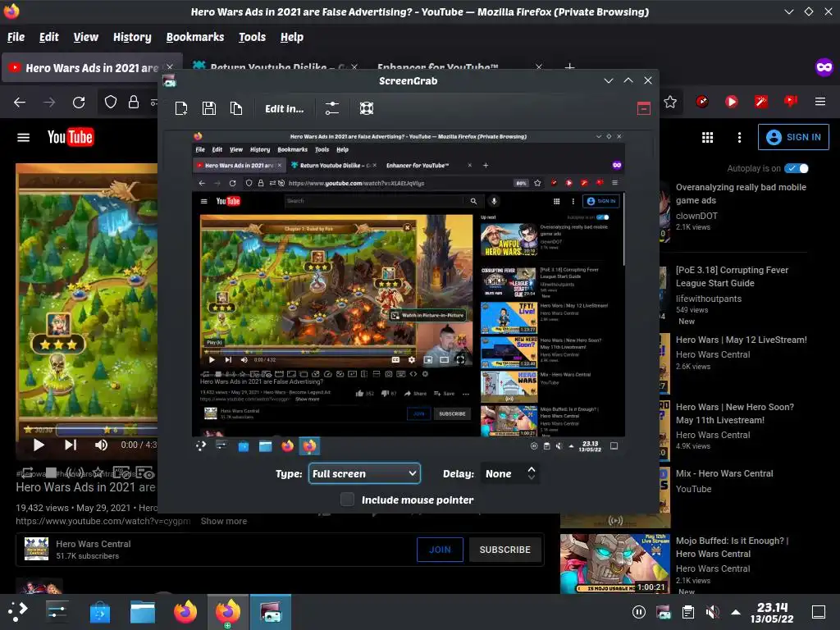Viewport: 840px width, 630px height.
Task: Open Mix - Hero Wars Central playlist
Action: coord(724,473)
